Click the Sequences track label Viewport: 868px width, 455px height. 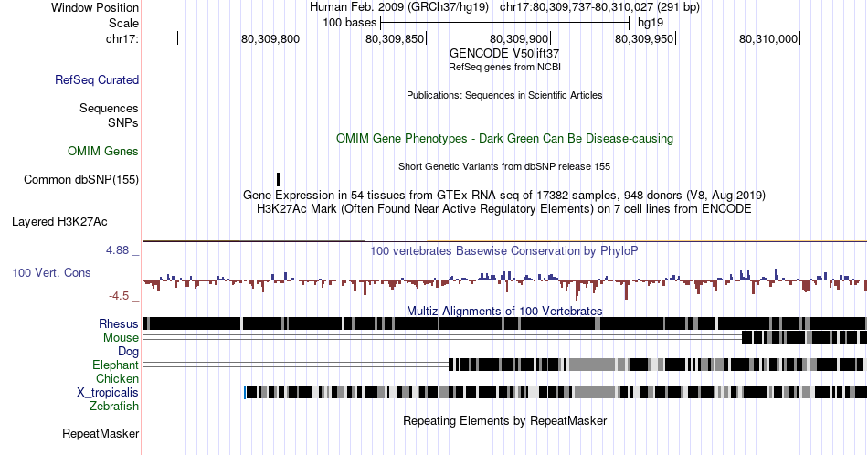coord(109,108)
